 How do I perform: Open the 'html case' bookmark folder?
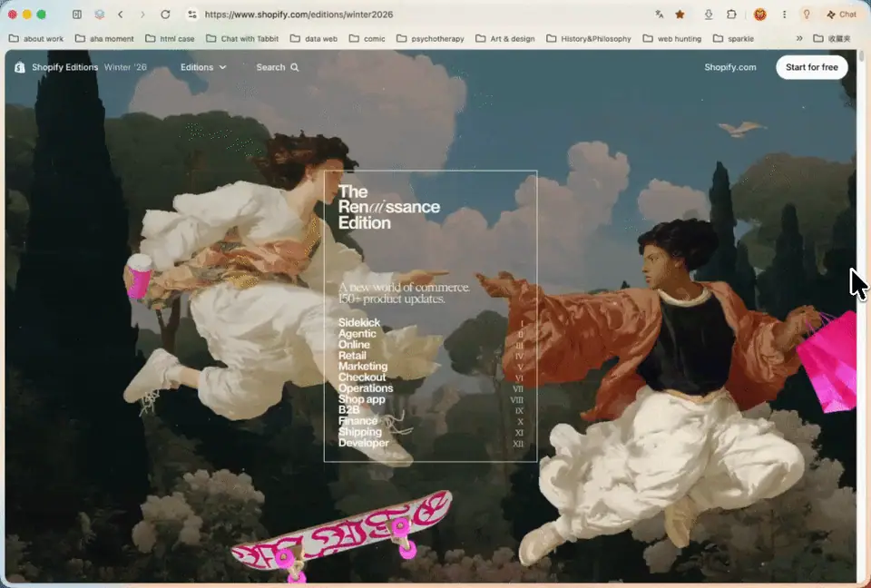point(170,38)
